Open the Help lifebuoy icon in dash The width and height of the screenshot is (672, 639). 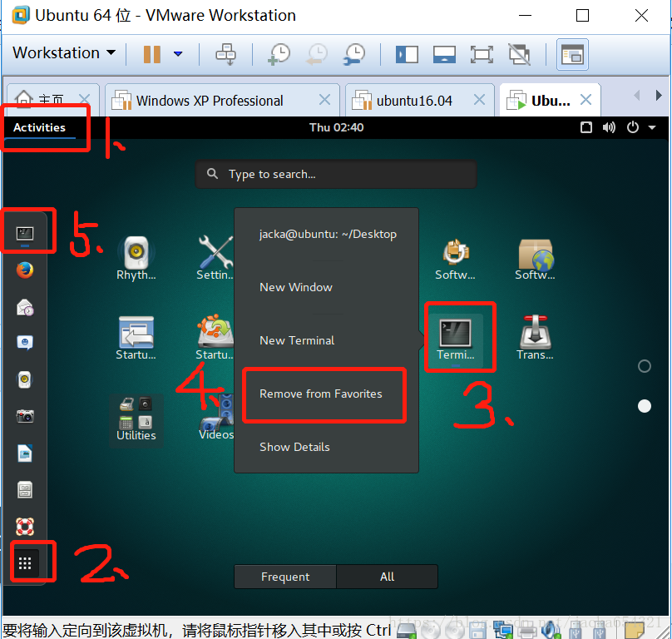25,527
